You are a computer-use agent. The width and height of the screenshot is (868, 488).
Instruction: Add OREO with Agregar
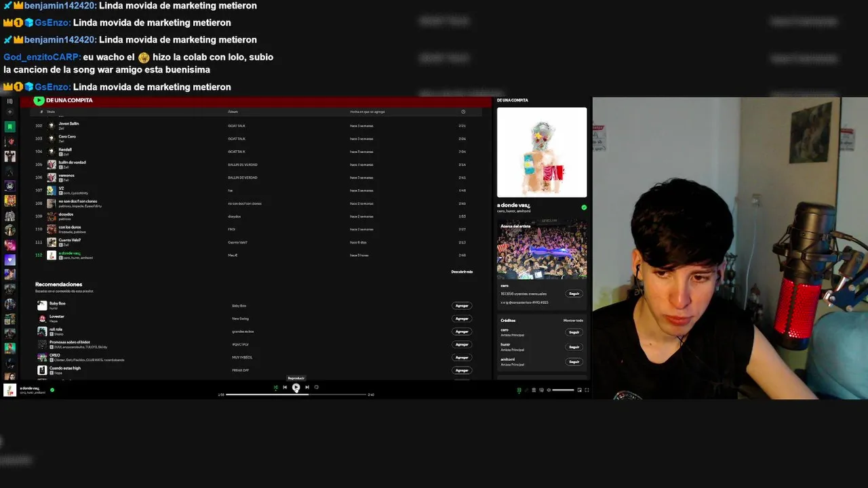(x=462, y=357)
